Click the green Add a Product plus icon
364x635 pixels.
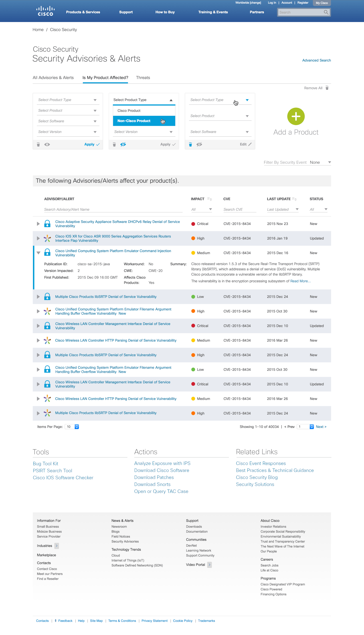[x=296, y=116]
